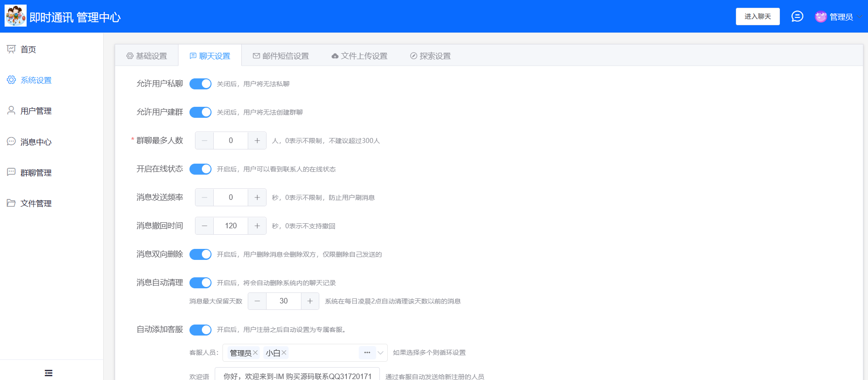Collapse the sidebar using the fold icon

click(x=49, y=373)
